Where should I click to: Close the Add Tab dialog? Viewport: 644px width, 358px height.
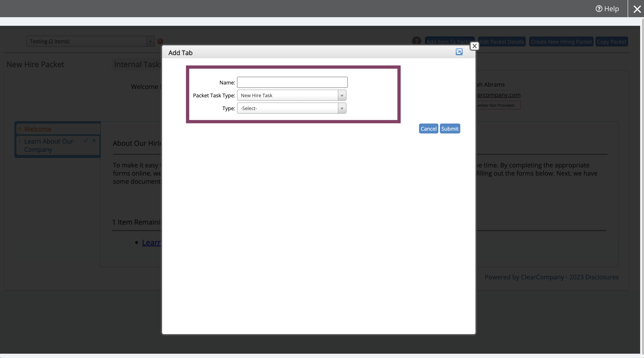tap(474, 46)
